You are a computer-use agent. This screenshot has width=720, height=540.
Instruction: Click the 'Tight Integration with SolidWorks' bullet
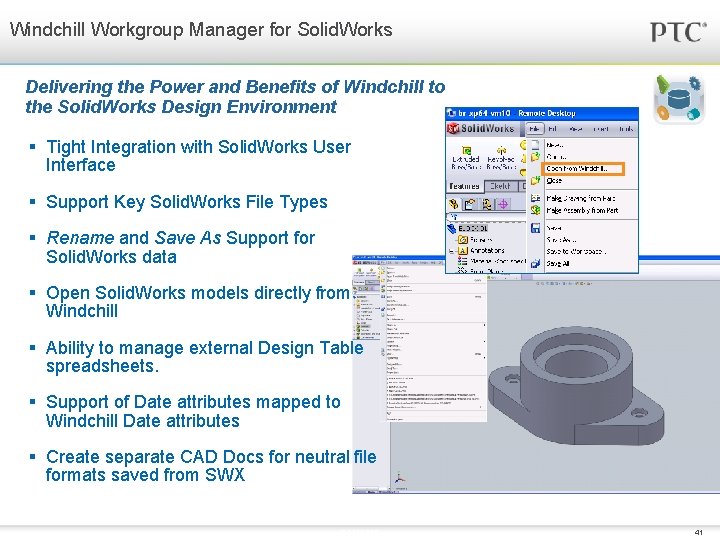tap(198, 156)
